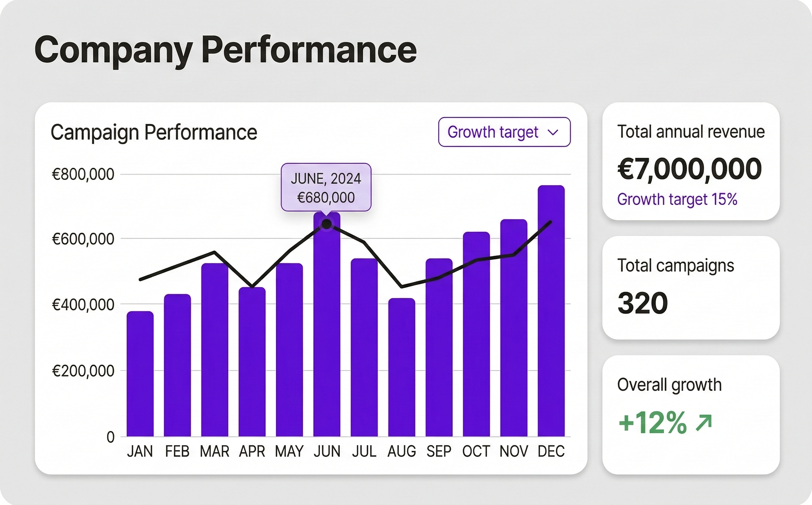The height and width of the screenshot is (505, 812).
Task: Click the Growth target 15% link
Action: (677, 199)
